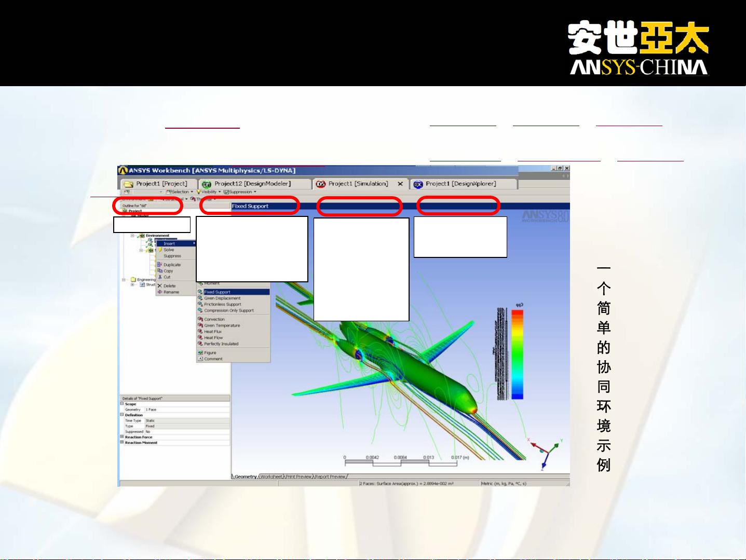
Task: Choose Cut in the context menu
Action: 177,277
